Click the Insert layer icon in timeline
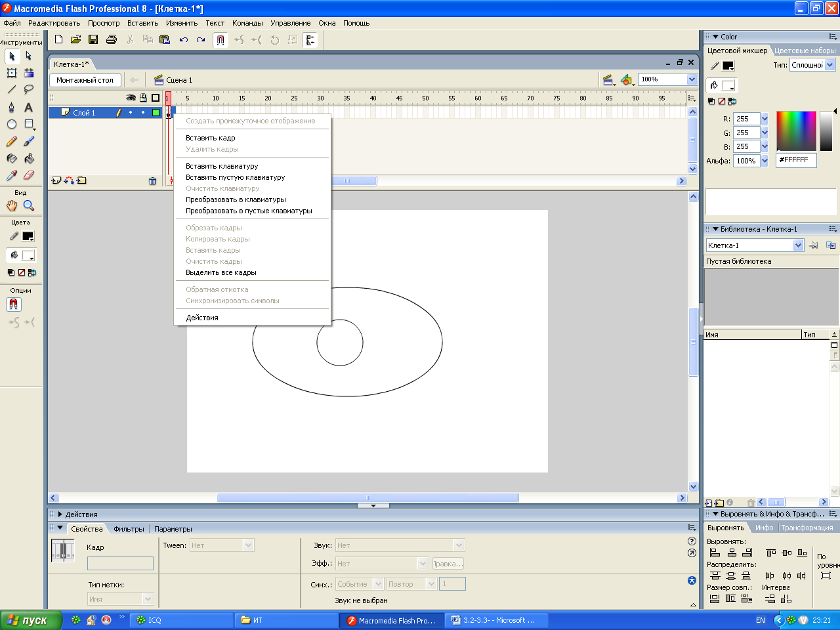 point(56,180)
